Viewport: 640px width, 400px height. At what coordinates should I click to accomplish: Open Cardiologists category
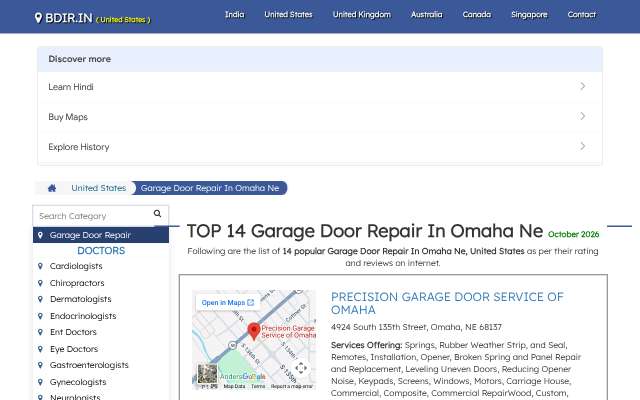point(76,266)
